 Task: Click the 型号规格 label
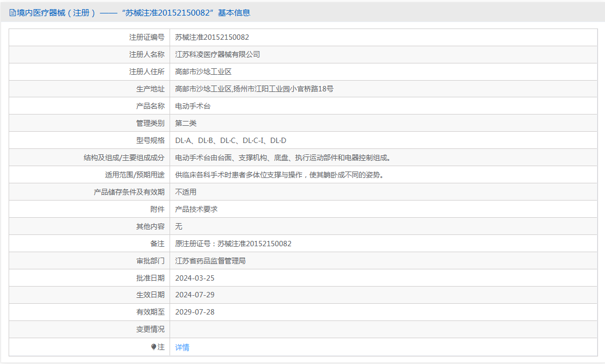(151, 140)
